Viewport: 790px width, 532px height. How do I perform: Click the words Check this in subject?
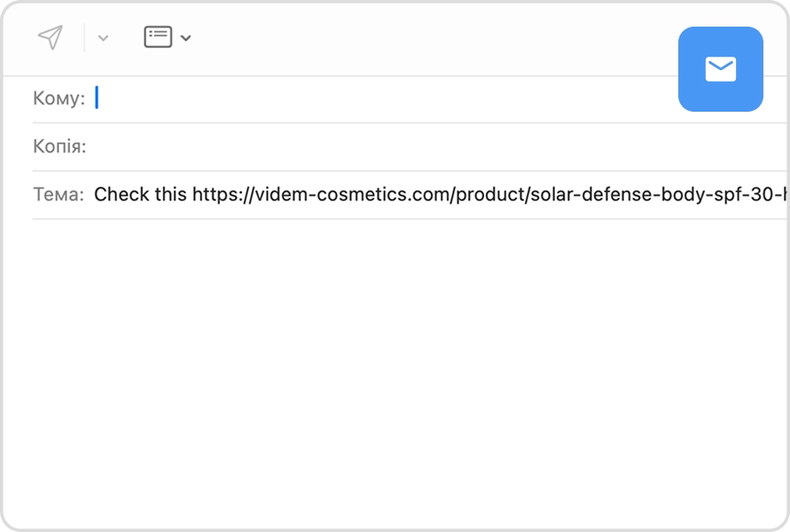point(140,194)
